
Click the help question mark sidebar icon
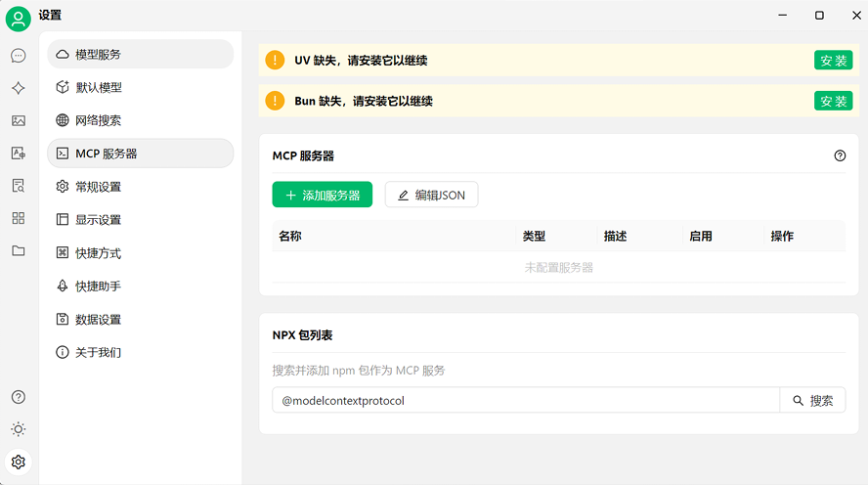click(x=19, y=397)
